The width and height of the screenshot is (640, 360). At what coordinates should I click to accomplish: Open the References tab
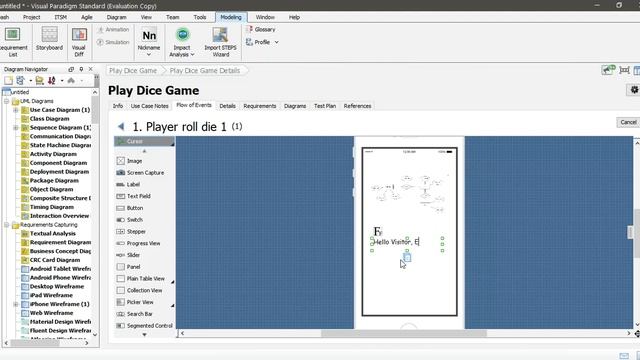click(358, 106)
